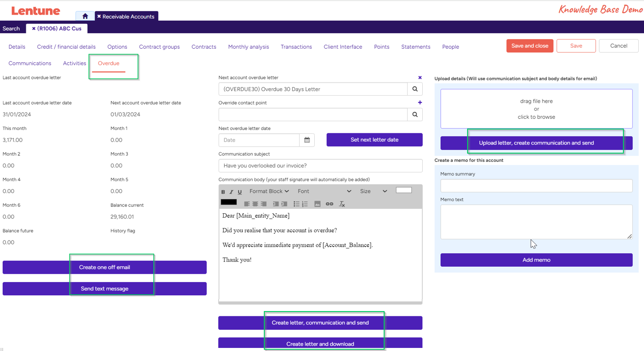Insert a hyperlink in editor
Viewport: 644px width, 351px height.
click(x=329, y=204)
